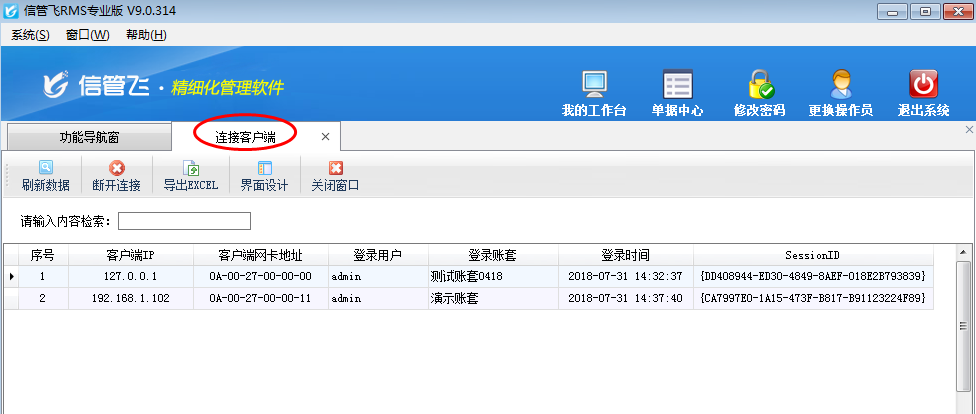Click admin user in row 2

point(378,298)
